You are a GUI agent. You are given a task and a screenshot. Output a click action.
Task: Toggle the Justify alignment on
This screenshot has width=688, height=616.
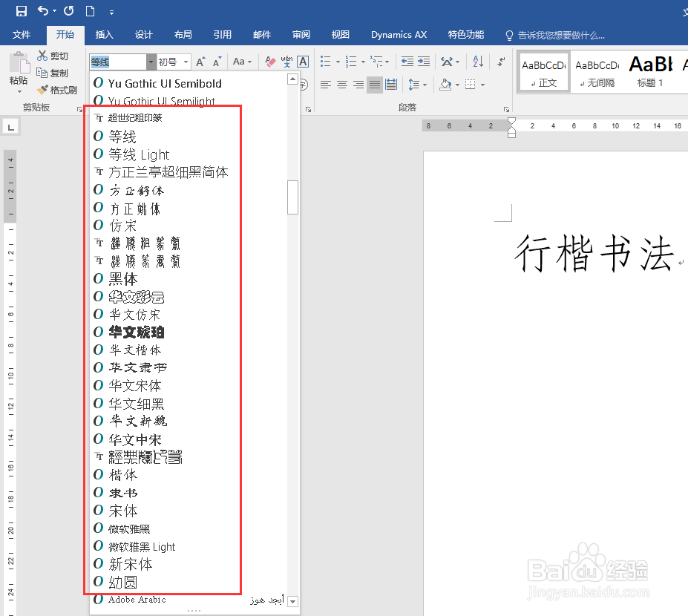pos(375,85)
